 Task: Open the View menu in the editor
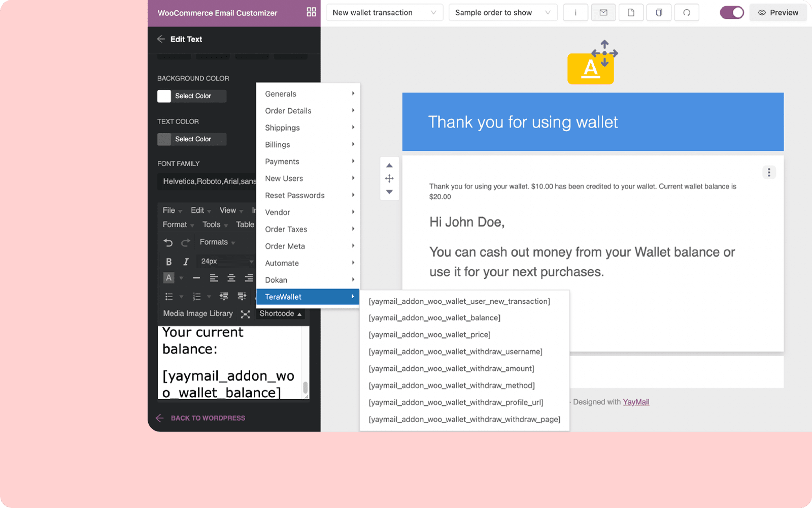(231, 210)
